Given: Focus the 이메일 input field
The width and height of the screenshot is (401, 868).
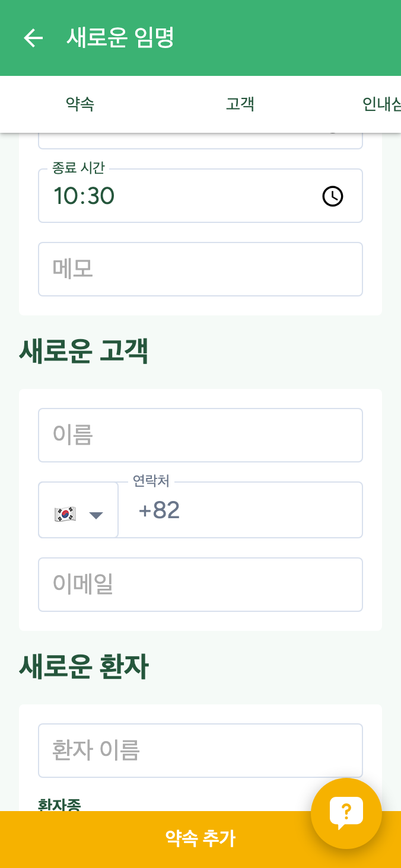Looking at the screenshot, I should [200, 585].
